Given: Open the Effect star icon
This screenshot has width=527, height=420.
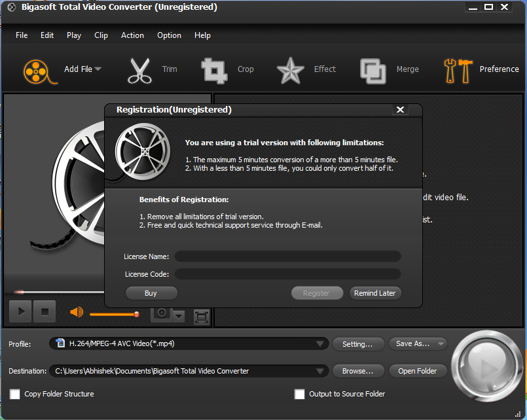Looking at the screenshot, I should [291, 71].
